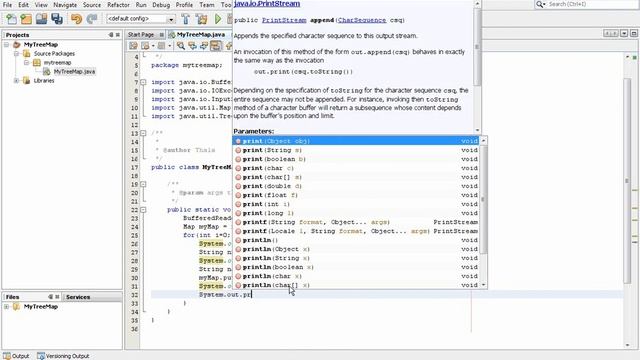Click the New File toolbar icon
This screenshot has width=640, height=360.
click(11, 19)
